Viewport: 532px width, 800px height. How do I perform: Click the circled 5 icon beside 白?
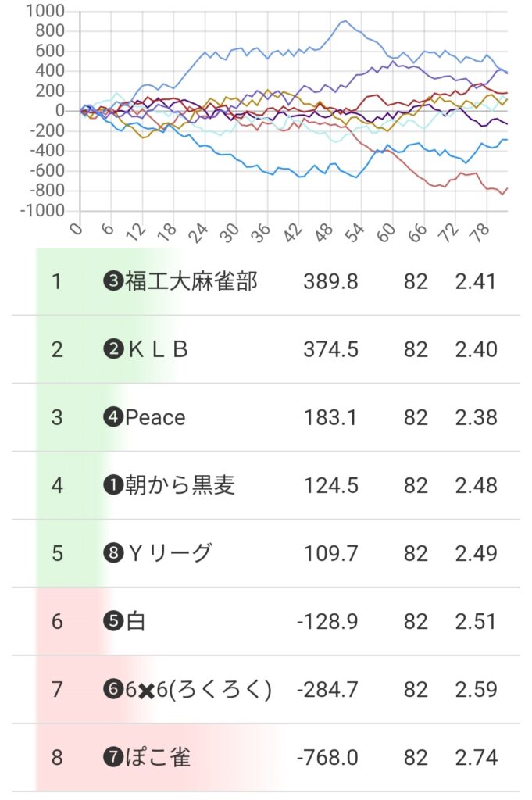[112, 621]
